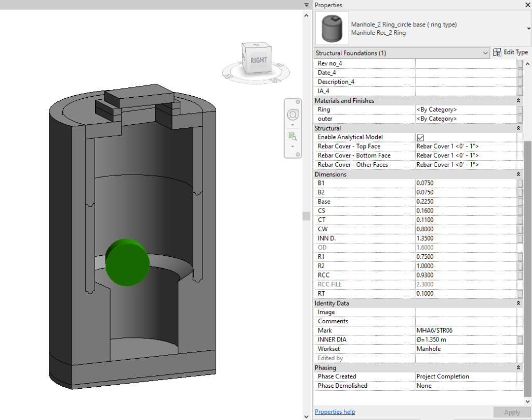532x420 pixels.
Task: Collapse the Identity Data section
Action: [x=518, y=303]
